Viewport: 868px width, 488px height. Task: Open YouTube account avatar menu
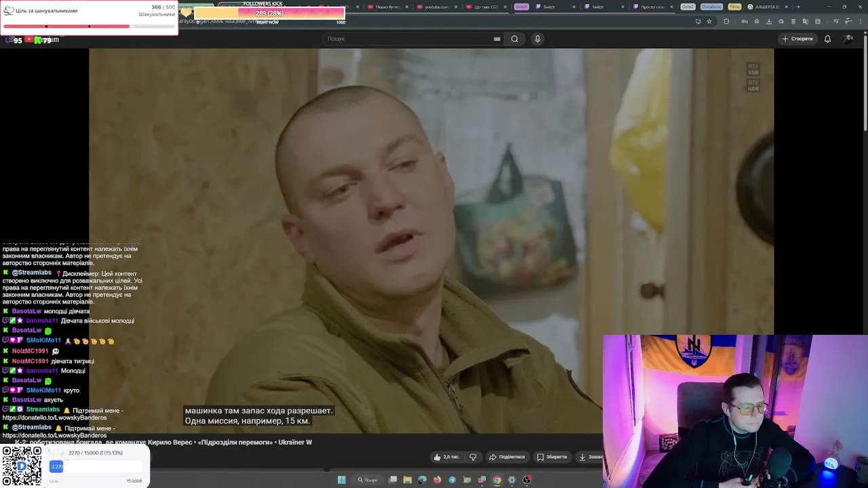(x=848, y=39)
